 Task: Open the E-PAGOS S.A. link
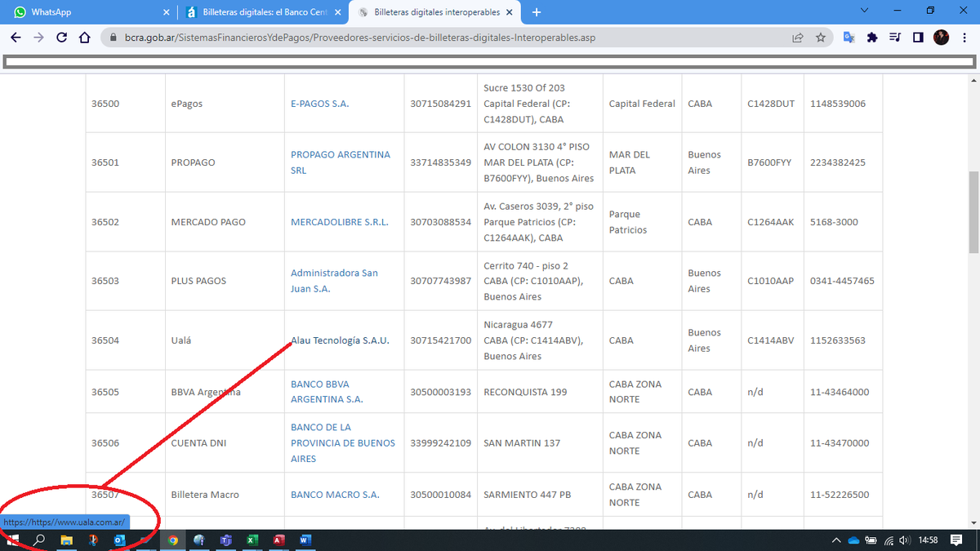pyautogui.click(x=319, y=104)
